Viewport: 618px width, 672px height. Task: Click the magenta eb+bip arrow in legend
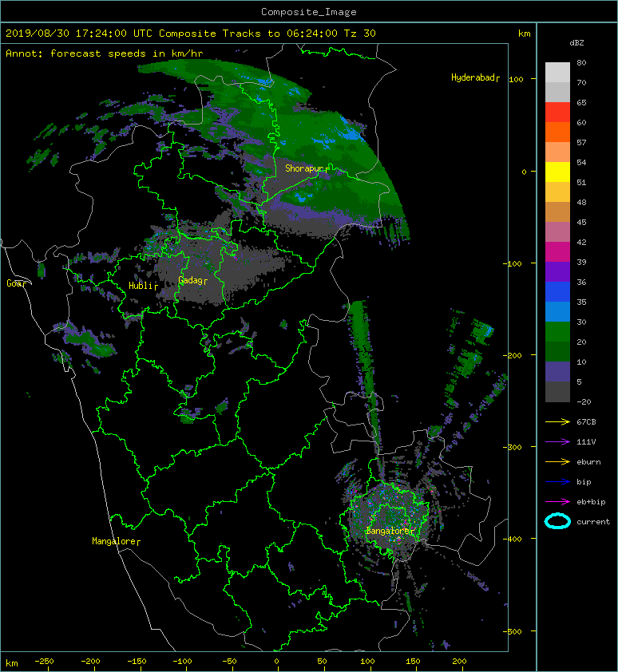click(x=557, y=501)
